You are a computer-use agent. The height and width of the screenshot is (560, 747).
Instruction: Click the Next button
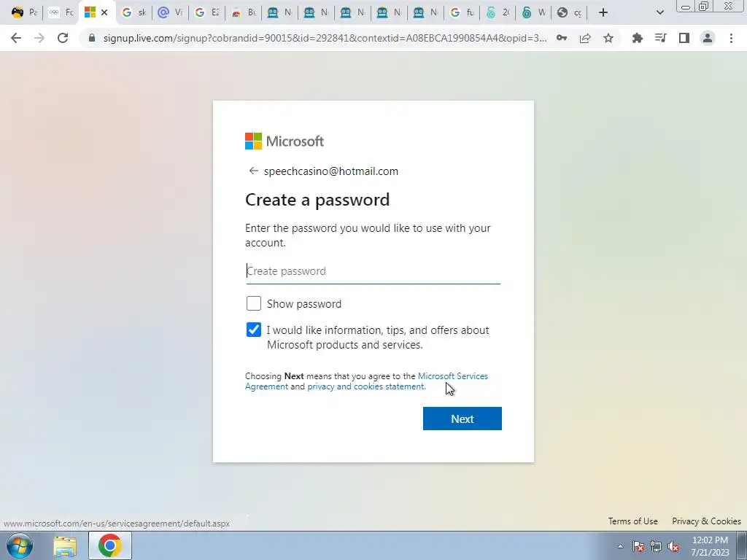tap(462, 419)
